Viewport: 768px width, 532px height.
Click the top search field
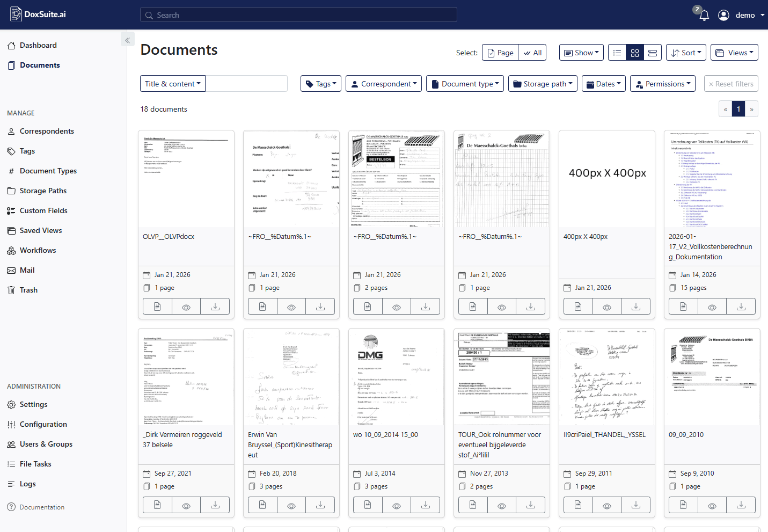[298, 15]
